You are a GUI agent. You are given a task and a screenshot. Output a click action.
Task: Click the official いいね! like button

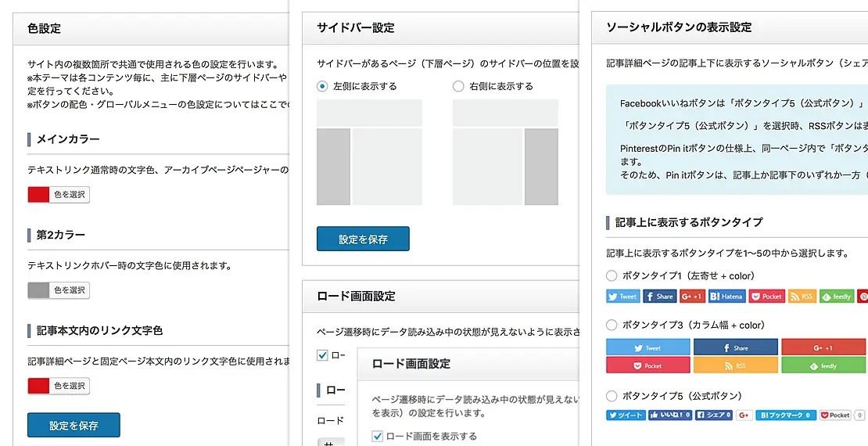coord(670,415)
